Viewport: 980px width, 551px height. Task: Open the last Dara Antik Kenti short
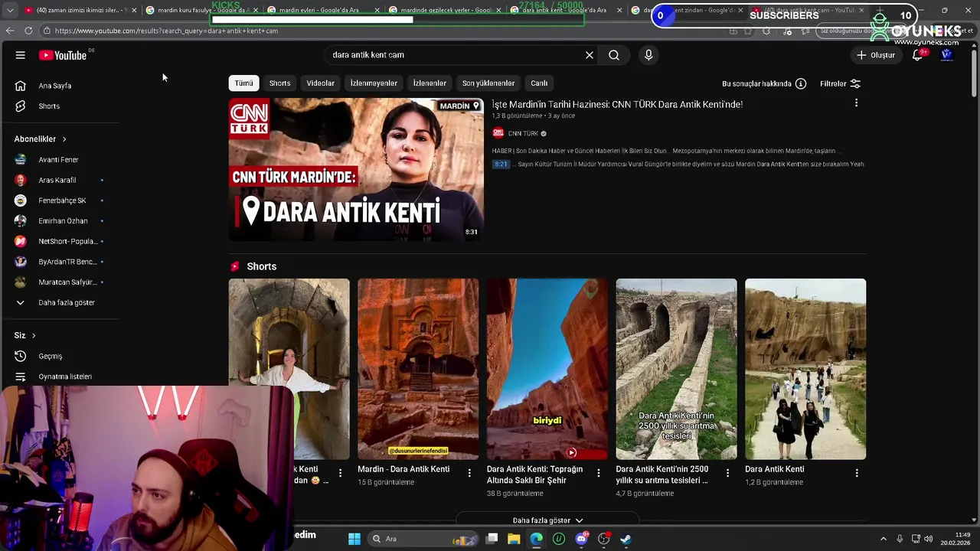tap(805, 369)
